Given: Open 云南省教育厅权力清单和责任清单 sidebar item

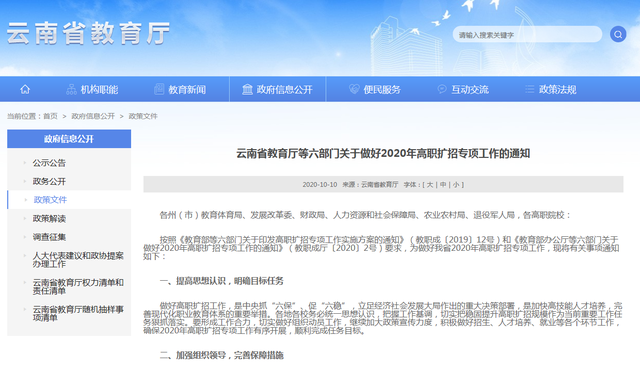Looking at the screenshot, I should tap(78, 286).
